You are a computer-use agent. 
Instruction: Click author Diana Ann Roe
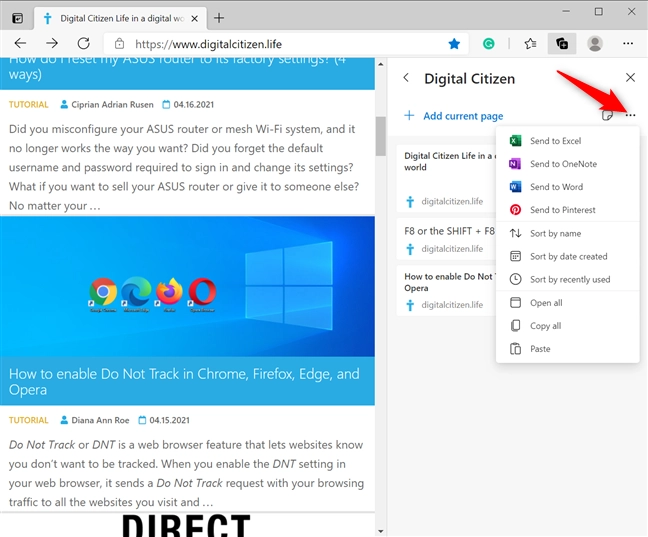point(100,420)
